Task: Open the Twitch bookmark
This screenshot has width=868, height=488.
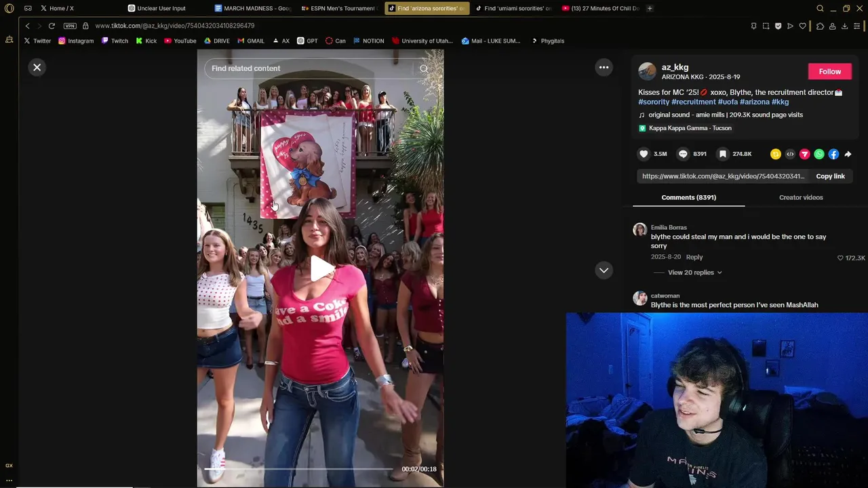Action: point(115,41)
